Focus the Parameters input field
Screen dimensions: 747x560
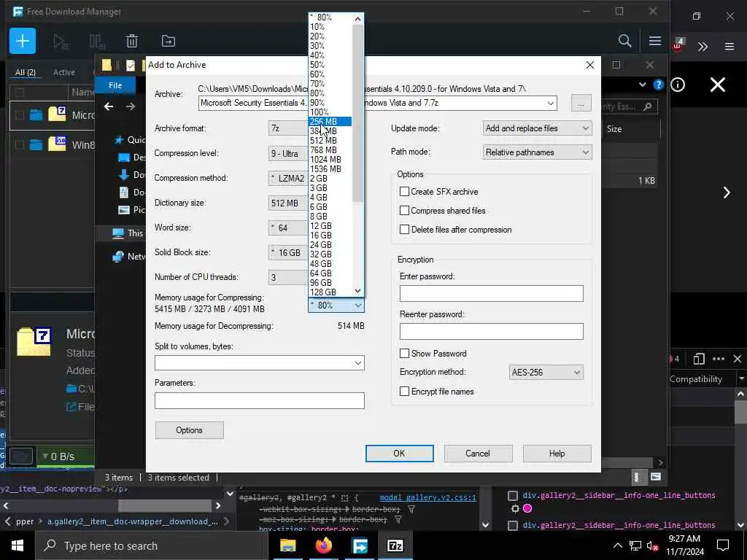pyautogui.click(x=260, y=400)
